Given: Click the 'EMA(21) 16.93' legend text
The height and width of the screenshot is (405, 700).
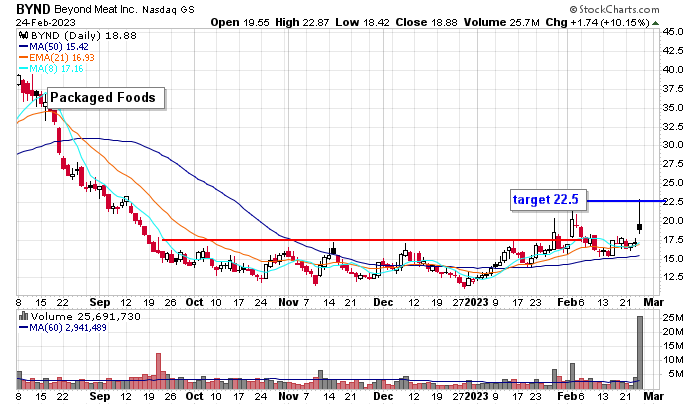Looking at the screenshot, I should click(62, 58).
